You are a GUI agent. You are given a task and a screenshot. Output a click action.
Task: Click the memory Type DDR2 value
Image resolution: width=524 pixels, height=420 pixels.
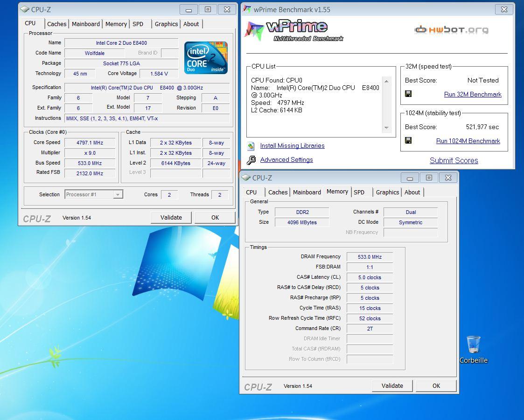[302, 212]
